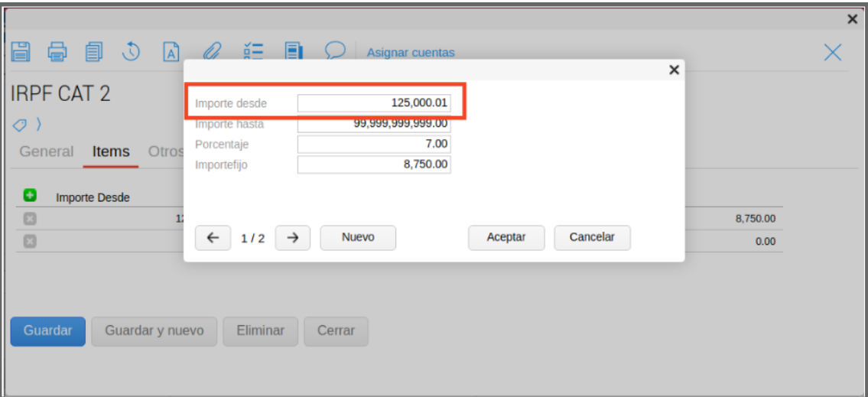Click the tag icon under IRPF CAT 2
This screenshot has width=868, height=397.
(x=19, y=125)
